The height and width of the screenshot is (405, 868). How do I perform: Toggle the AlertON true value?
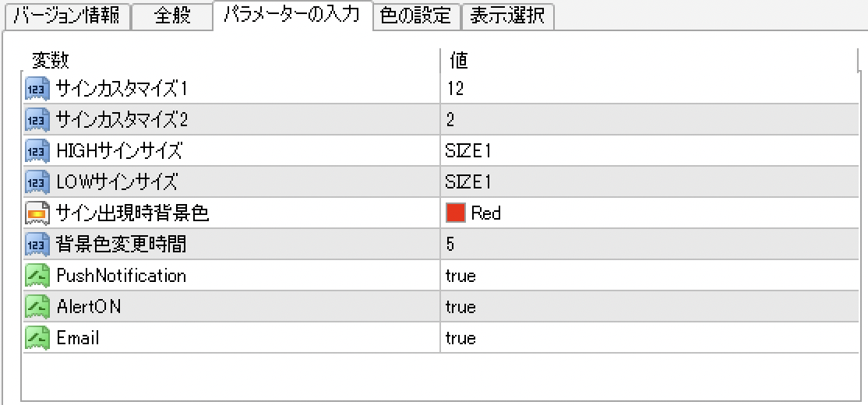(460, 307)
